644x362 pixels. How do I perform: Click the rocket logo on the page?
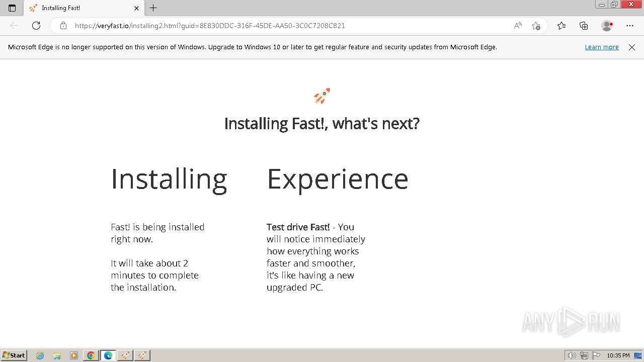pyautogui.click(x=322, y=96)
